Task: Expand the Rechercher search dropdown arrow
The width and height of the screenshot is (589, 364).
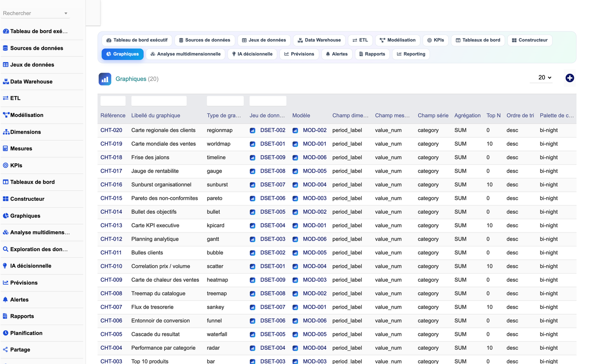Action: [x=66, y=13]
